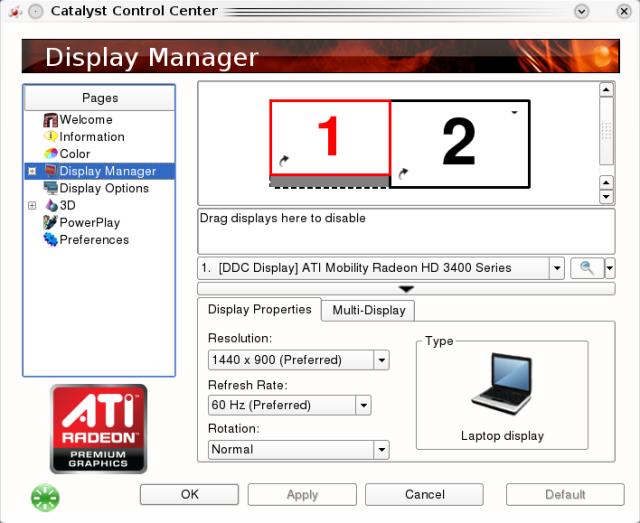Viewport: 640px width, 523px height.
Task: Click the rotate arrow on display 1
Action: tap(284, 160)
